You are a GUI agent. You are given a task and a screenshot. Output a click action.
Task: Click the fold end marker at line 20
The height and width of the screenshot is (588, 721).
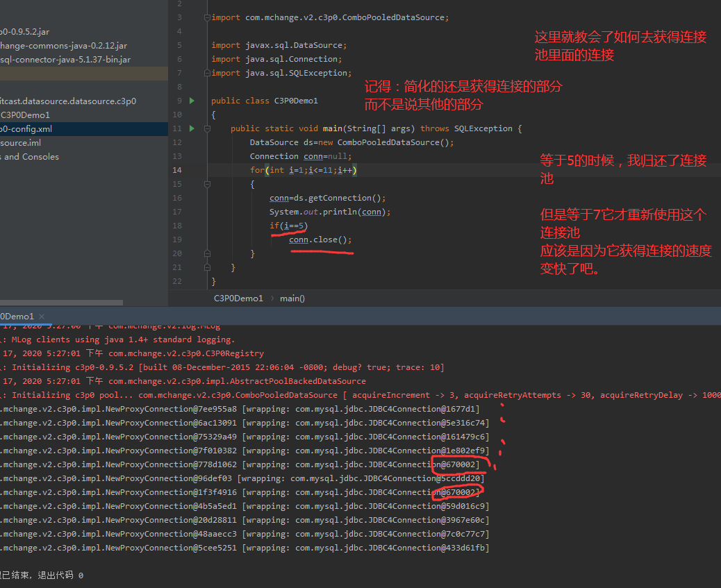tap(208, 253)
